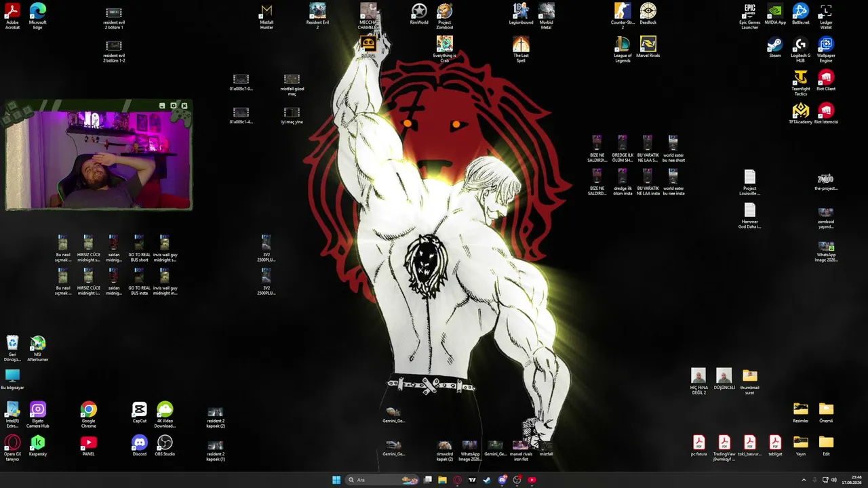This screenshot has height=488, width=868.
Task: Select the Logitech G HUB icon
Action: (801, 49)
